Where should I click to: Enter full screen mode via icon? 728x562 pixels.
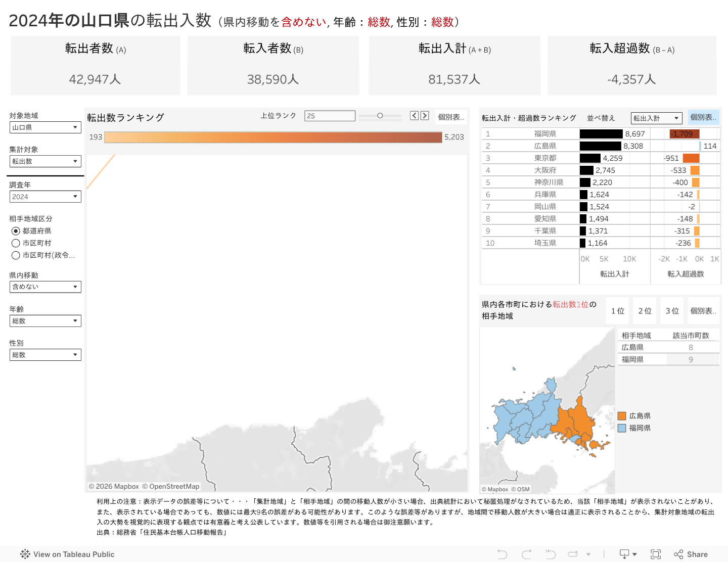(x=656, y=554)
